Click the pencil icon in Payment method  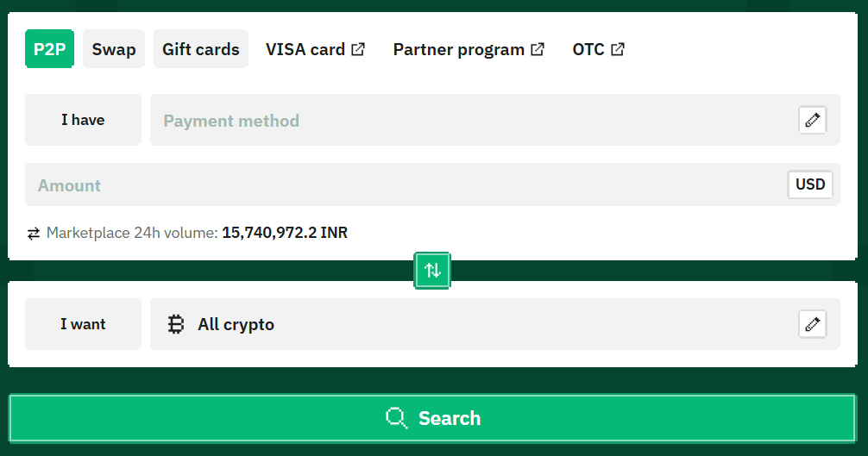tap(812, 121)
